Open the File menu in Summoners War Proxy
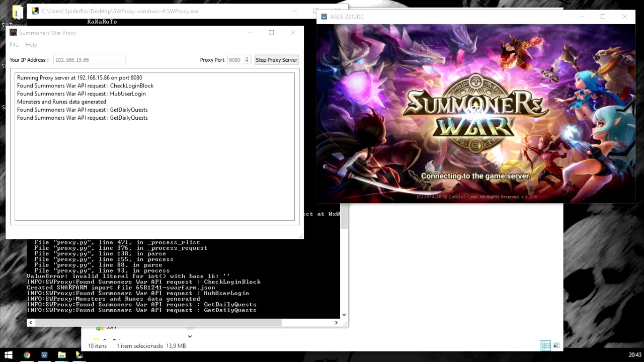 pyautogui.click(x=14, y=45)
